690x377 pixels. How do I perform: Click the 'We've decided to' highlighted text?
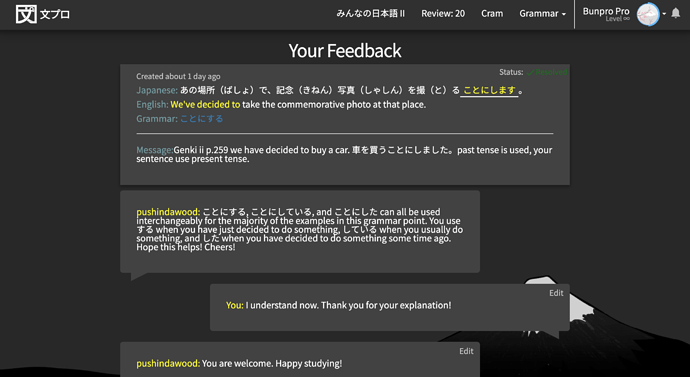coord(205,105)
